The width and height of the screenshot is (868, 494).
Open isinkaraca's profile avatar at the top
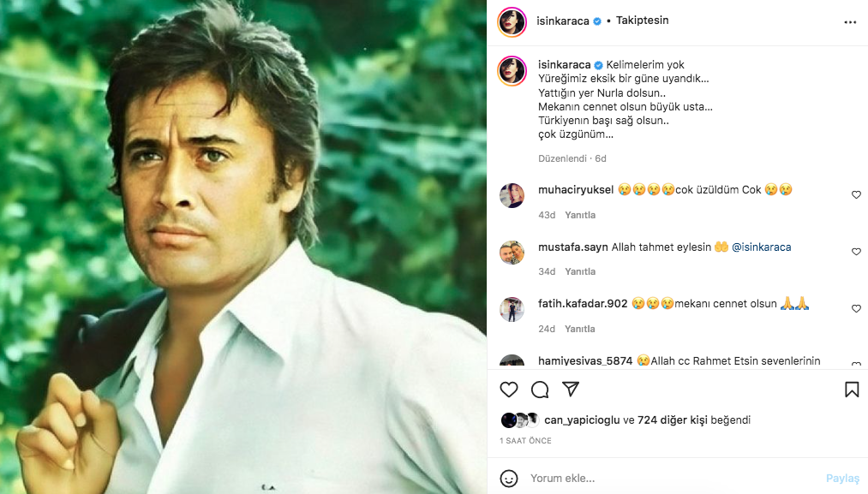(512, 20)
